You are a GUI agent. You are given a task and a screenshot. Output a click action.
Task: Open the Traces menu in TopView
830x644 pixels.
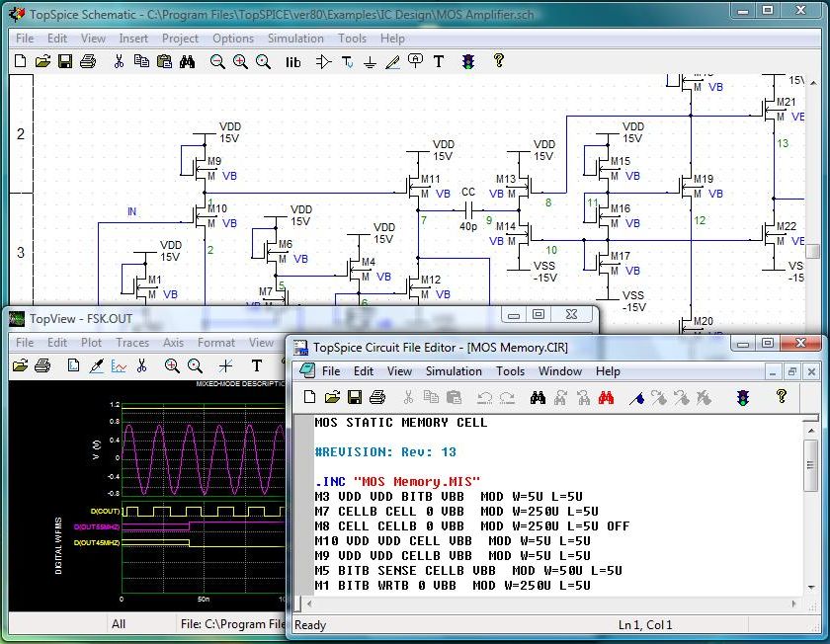click(132, 343)
